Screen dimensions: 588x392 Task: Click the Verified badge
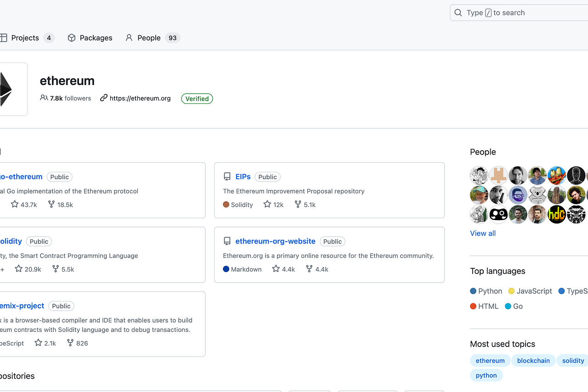click(x=197, y=99)
